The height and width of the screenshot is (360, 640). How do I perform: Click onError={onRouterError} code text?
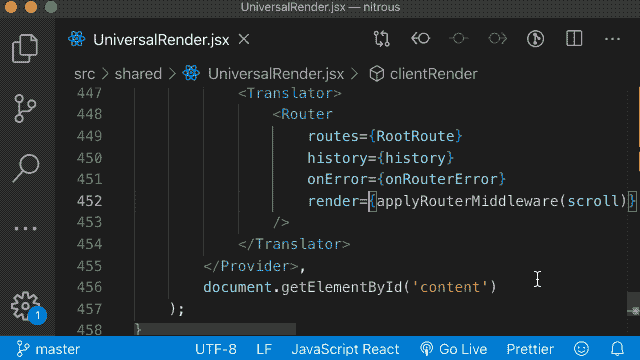[407, 179]
